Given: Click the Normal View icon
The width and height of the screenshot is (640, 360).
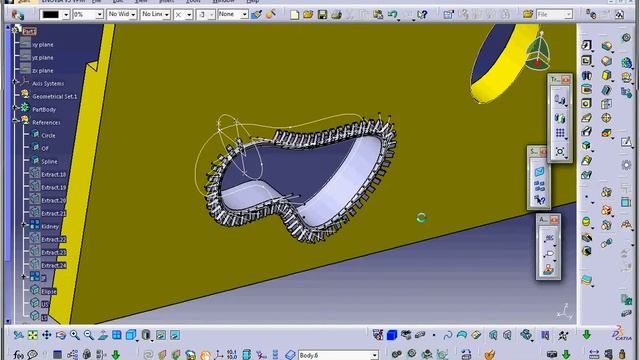Looking at the screenshot, I should point(102,335).
